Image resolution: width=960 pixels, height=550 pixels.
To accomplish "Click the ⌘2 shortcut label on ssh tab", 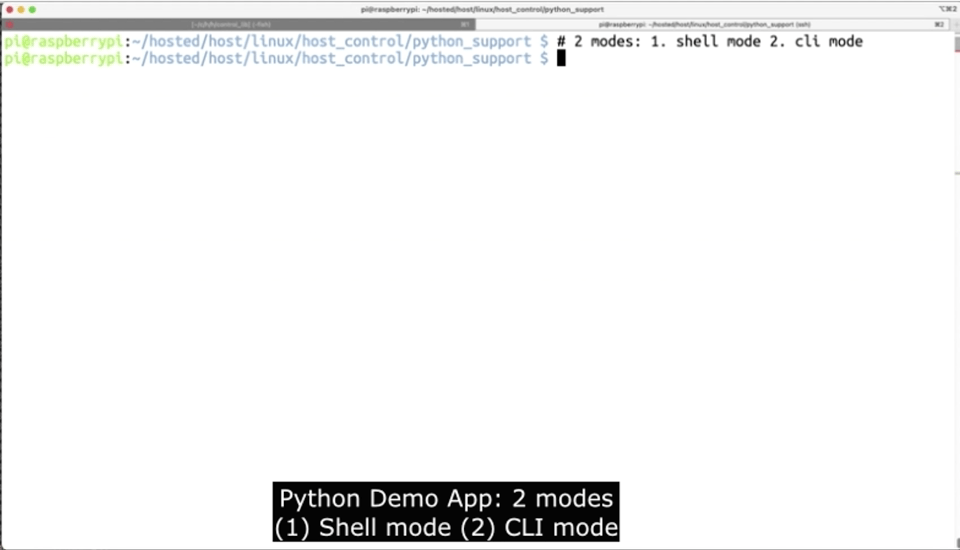I will pyautogui.click(x=939, y=24).
